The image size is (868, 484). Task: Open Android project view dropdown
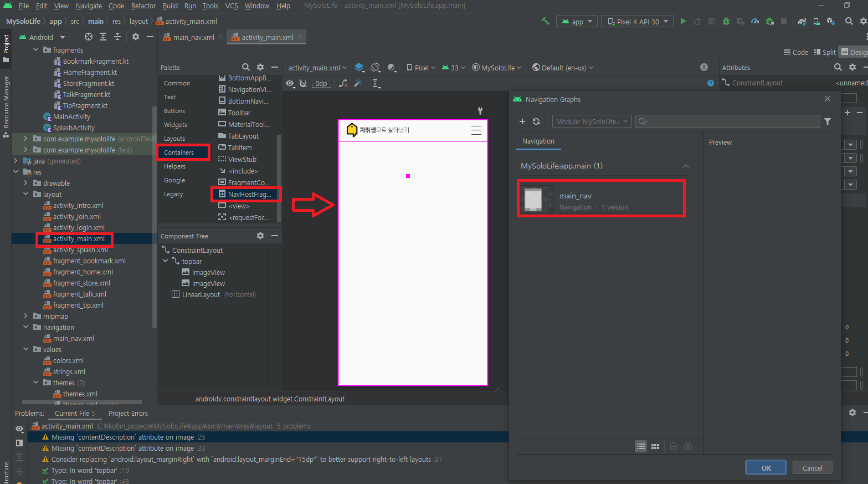(42, 37)
